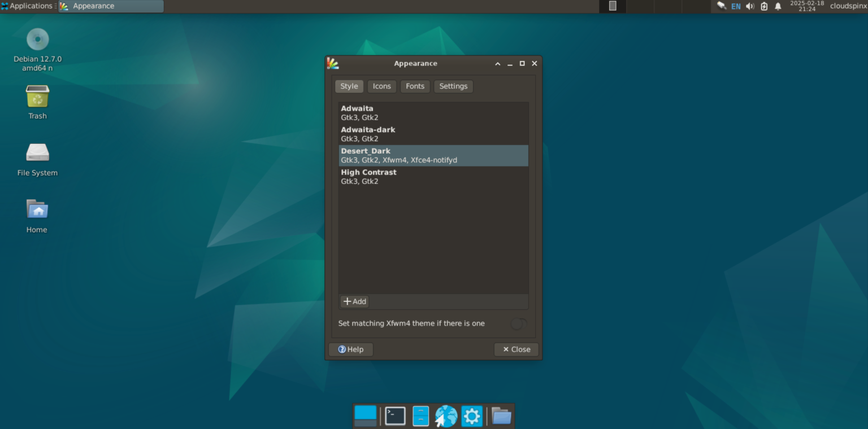Open the terminal emulator from the dock
868x429 pixels.
tap(395, 416)
